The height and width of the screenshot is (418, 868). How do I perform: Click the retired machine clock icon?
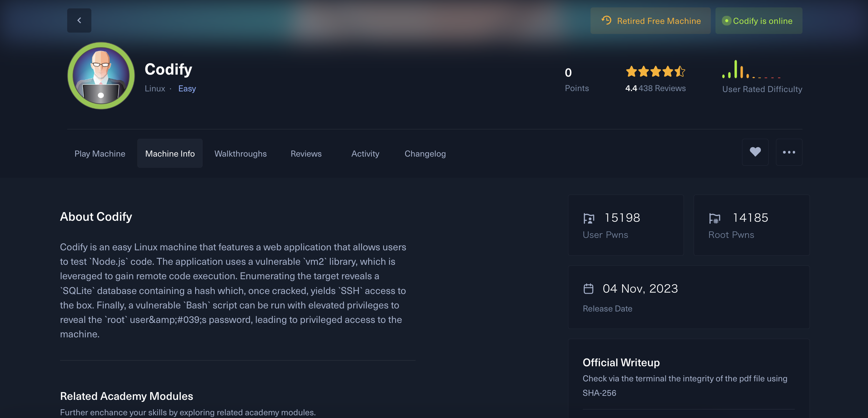point(606,20)
